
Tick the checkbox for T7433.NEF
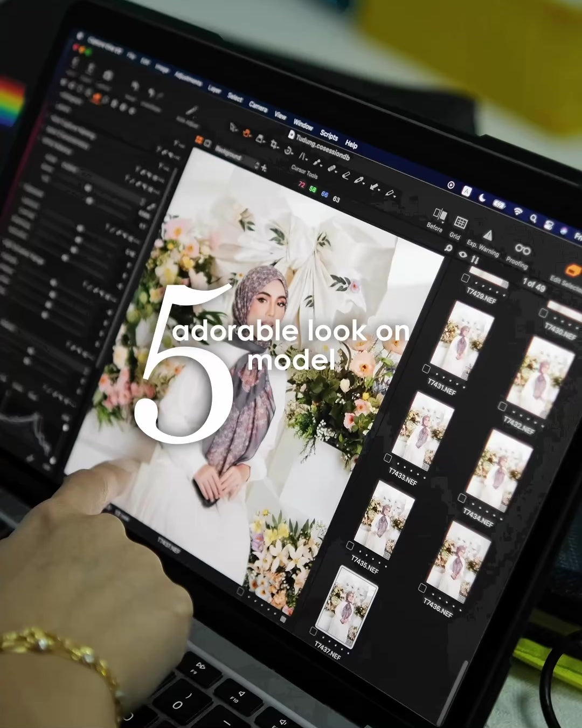click(387, 458)
